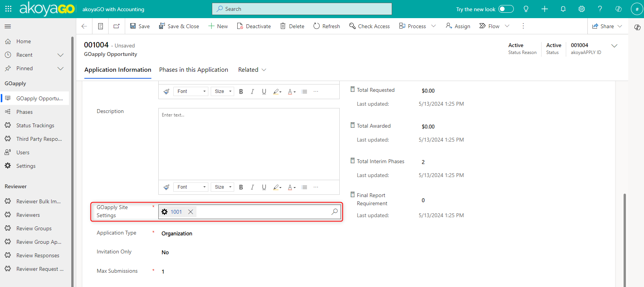Switch to Phases in this Application tab
The image size is (644, 287).
tap(194, 70)
